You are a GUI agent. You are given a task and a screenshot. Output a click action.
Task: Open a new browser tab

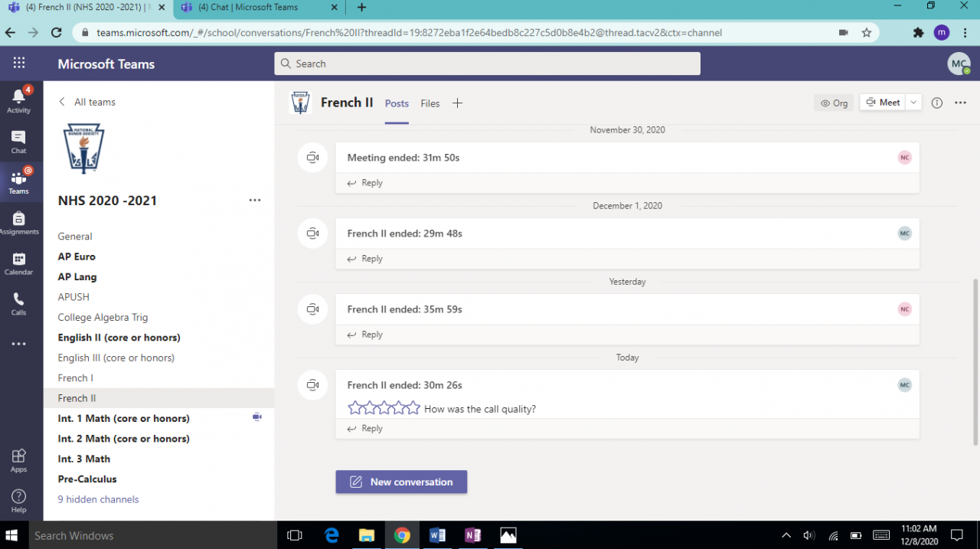coord(362,8)
